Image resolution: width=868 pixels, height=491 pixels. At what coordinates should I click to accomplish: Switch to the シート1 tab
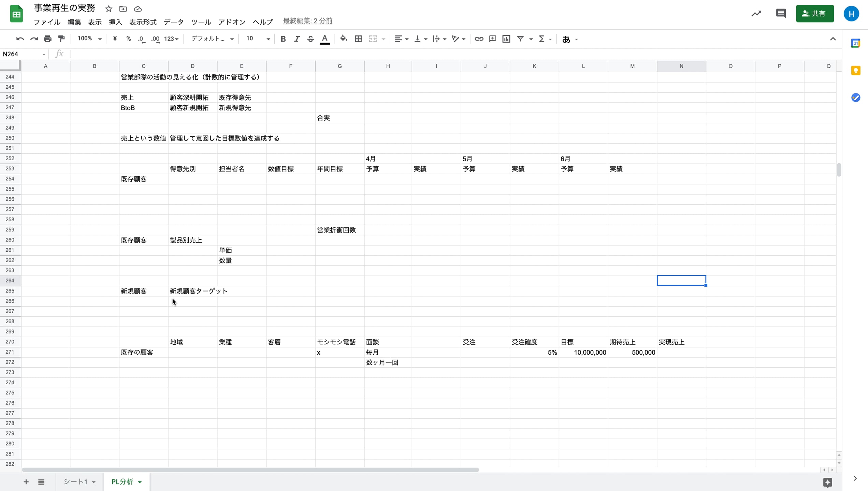point(75,482)
